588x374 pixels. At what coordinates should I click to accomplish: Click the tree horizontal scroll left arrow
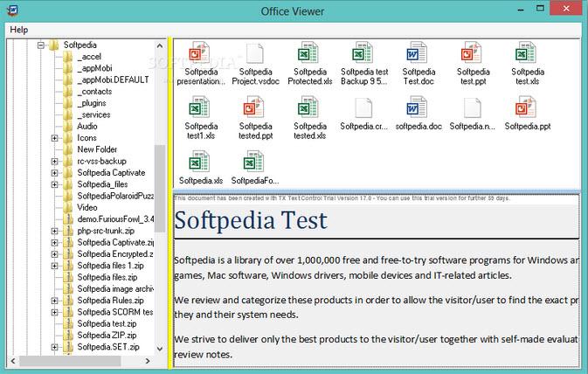click(13, 361)
